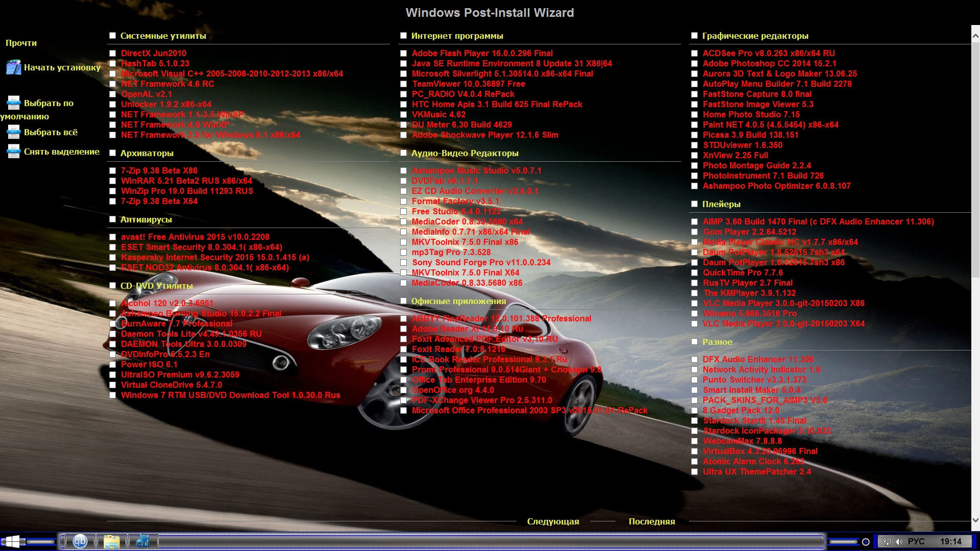Image resolution: width=980 pixels, height=551 pixels.
Task: Click Аудио-Видео Редакторы category heading
Action: [464, 153]
